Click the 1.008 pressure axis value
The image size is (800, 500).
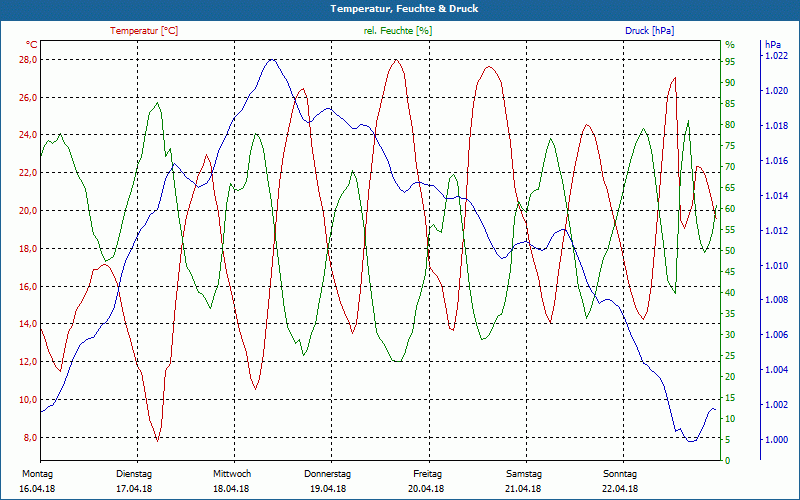click(777, 300)
